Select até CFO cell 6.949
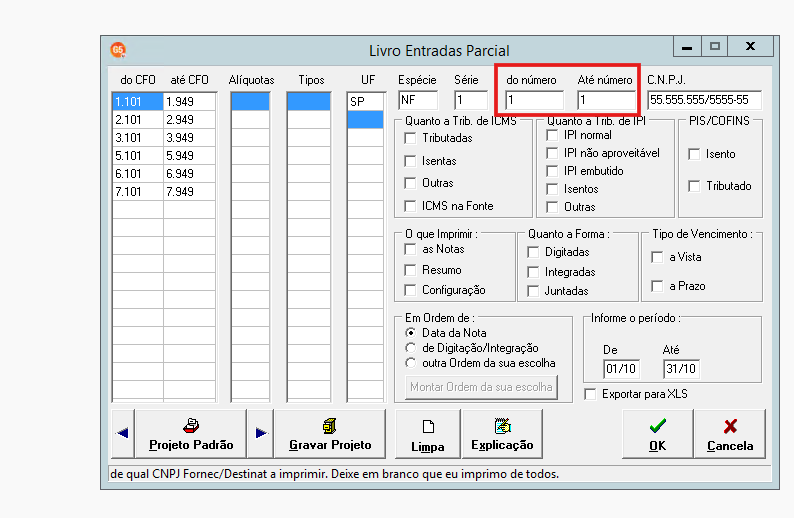This screenshot has width=794, height=518. click(189, 174)
